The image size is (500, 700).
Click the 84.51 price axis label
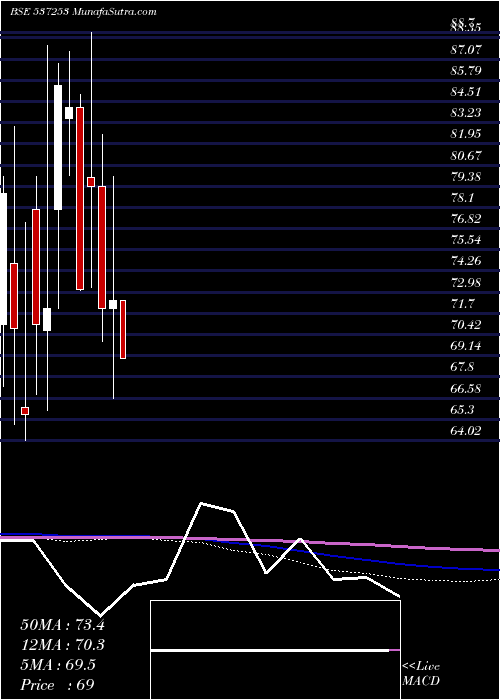(x=466, y=92)
